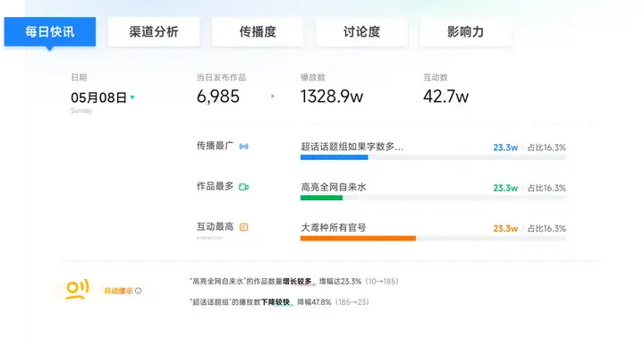Click the 异动提示 label

pyautogui.click(x=118, y=291)
